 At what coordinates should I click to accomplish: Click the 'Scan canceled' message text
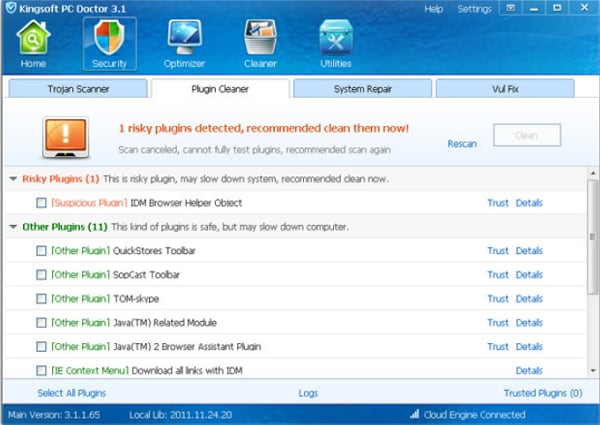[254, 150]
